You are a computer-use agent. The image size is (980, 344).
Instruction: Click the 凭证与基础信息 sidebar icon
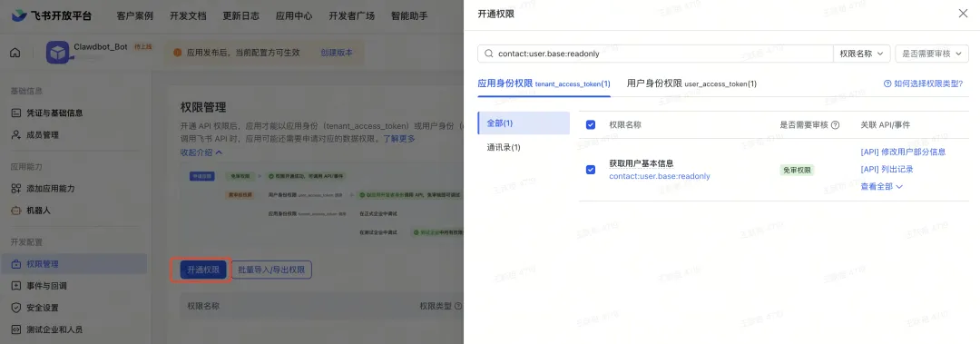[x=16, y=113]
